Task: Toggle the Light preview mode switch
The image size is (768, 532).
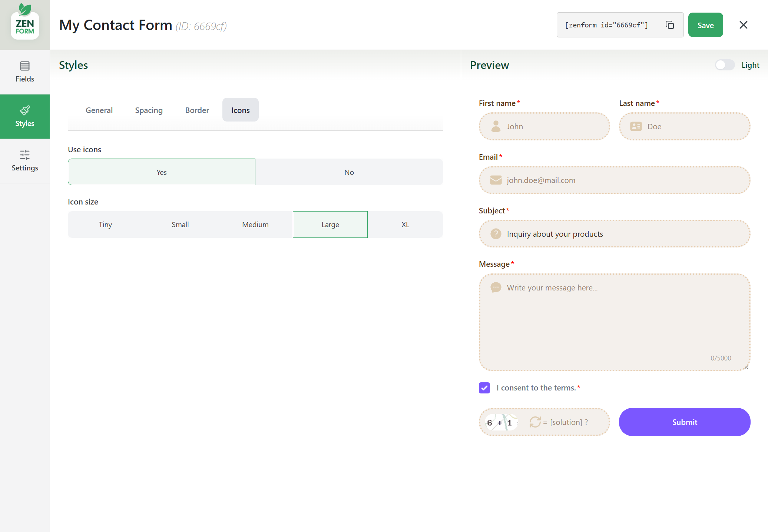Action: (725, 65)
